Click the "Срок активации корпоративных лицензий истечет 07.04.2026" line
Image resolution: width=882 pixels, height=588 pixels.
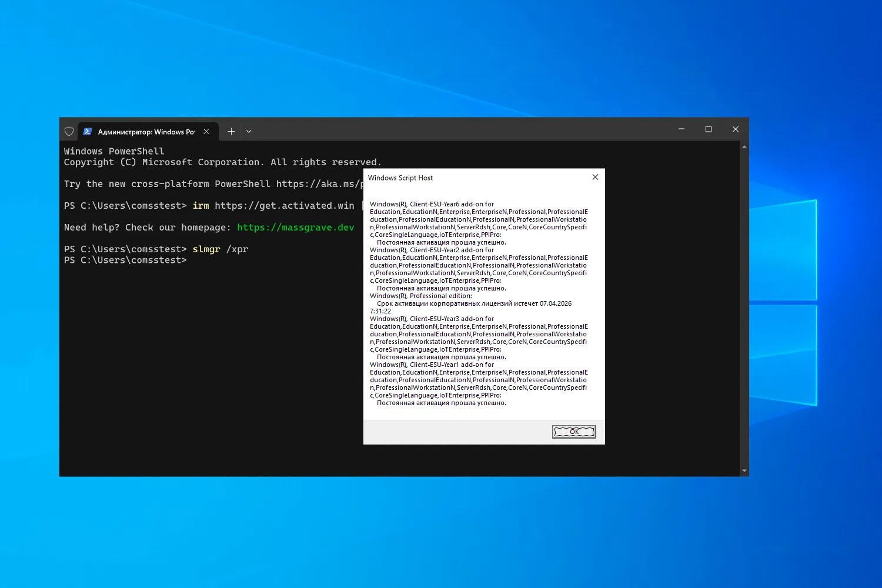coord(475,303)
